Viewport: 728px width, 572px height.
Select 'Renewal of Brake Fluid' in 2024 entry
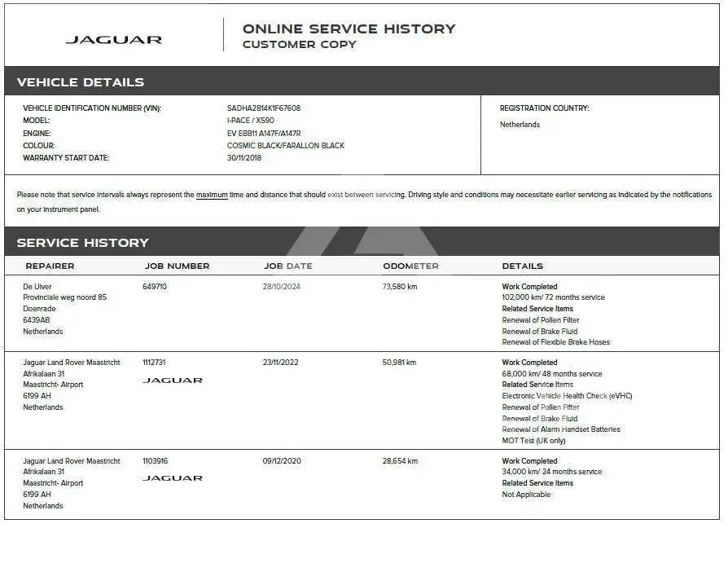coord(540,332)
